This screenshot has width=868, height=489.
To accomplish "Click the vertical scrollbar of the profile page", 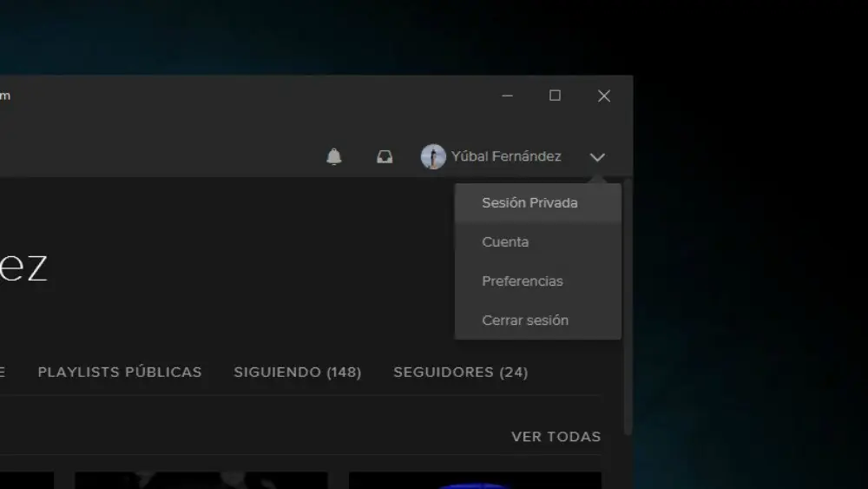I will click(x=628, y=307).
